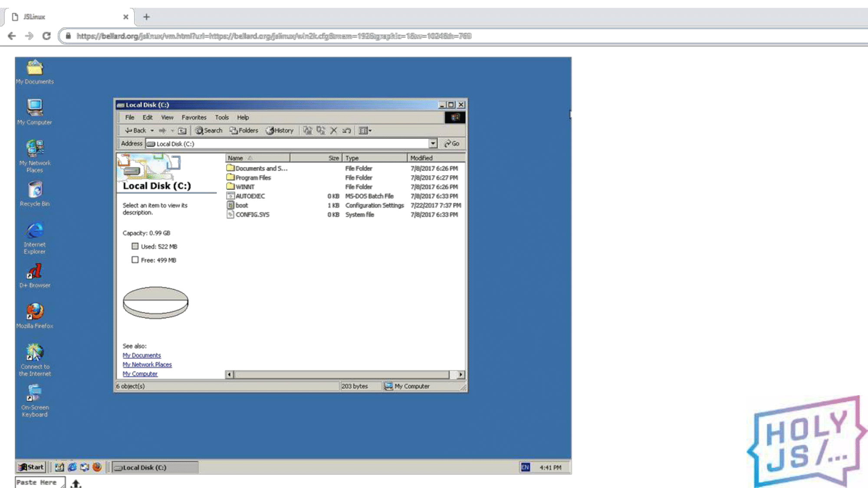This screenshot has height=488, width=868.
Task: Click the Copy To toolbar icon
Action: (x=321, y=131)
